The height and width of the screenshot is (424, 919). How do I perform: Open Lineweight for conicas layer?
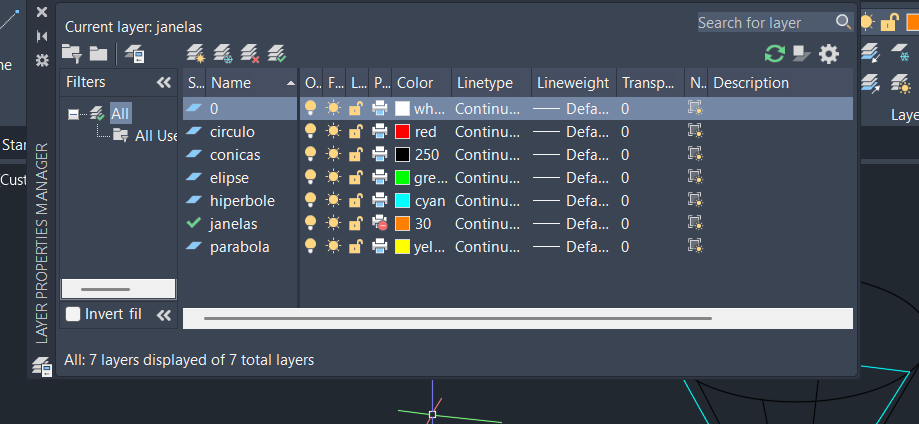pos(569,154)
